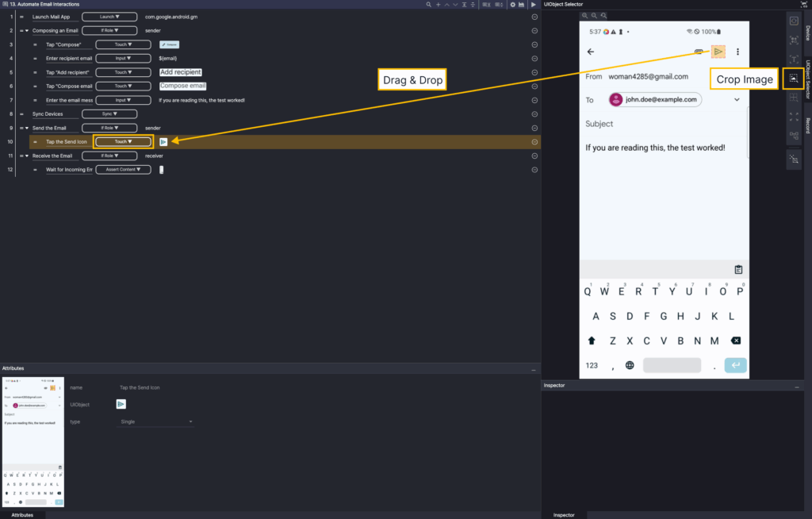Viewport: 812px width, 519px height.
Task: Tap the three-dot menu in mail app
Action: click(x=738, y=52)
